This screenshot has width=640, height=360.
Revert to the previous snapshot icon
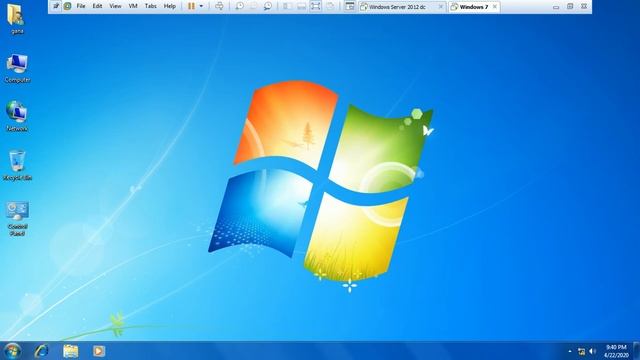point(253,6)
